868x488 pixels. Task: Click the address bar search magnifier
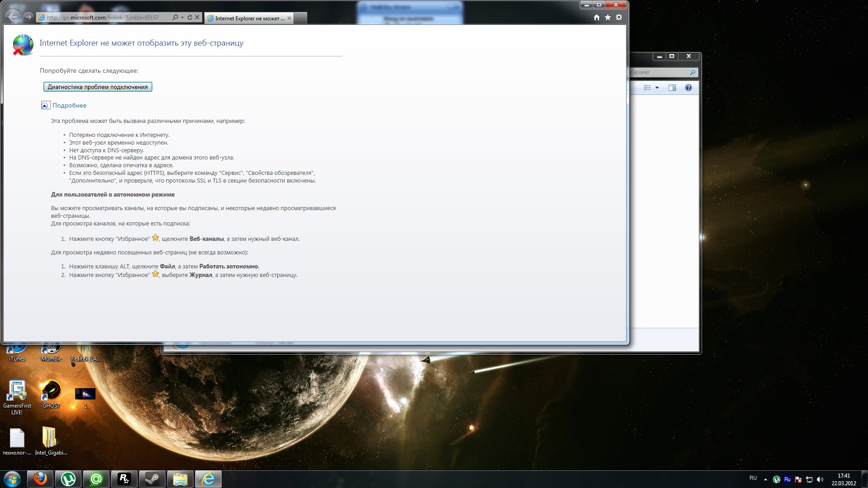pyautogui.click(x=175, y=18)
